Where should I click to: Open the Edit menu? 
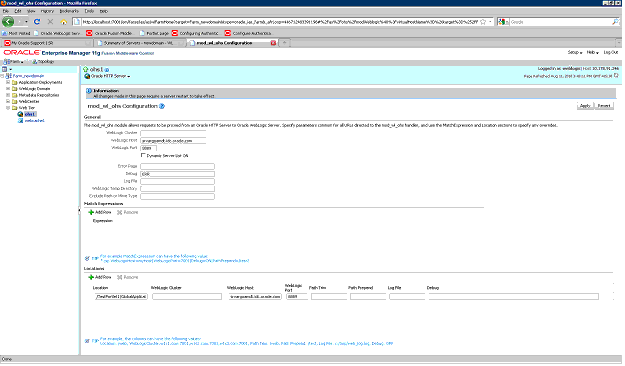[x=18, y=11]
